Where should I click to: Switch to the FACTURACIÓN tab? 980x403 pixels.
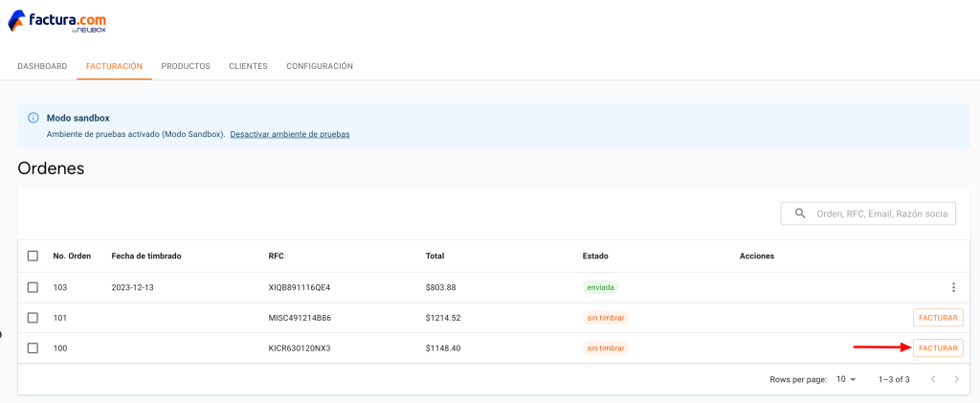tap(115, 66)
